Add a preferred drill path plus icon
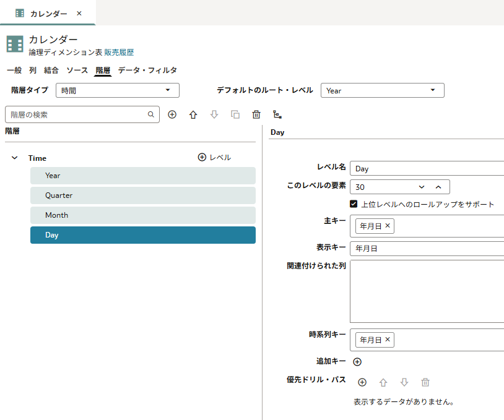504x420 pixels. pos(362,382)
